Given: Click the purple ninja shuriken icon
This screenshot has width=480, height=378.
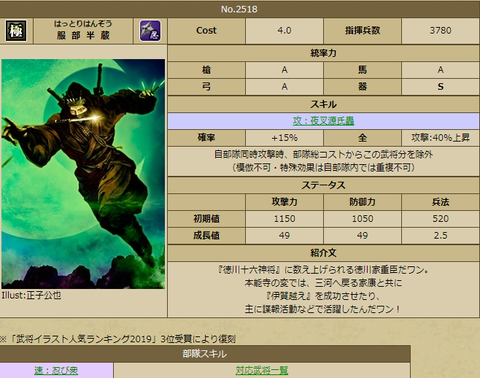Looking at the screenshot, I should (150, 31).
